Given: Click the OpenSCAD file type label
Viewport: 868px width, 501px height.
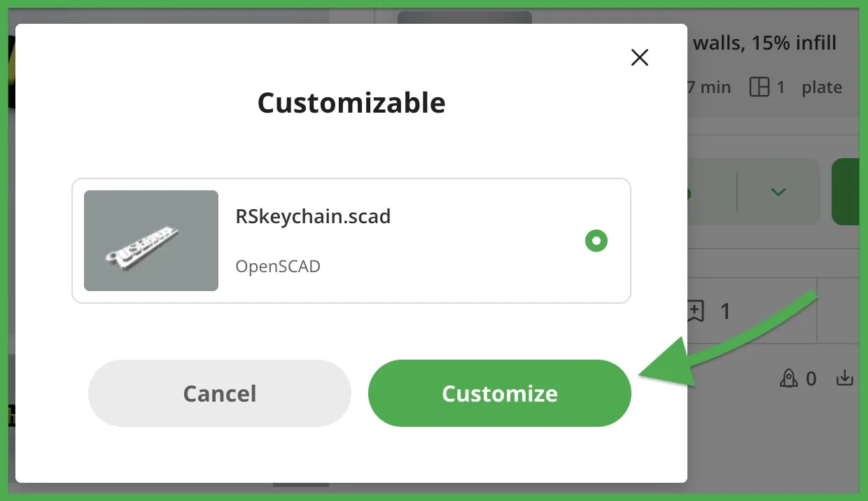Looking at the screenshot, I should point(278,266).
